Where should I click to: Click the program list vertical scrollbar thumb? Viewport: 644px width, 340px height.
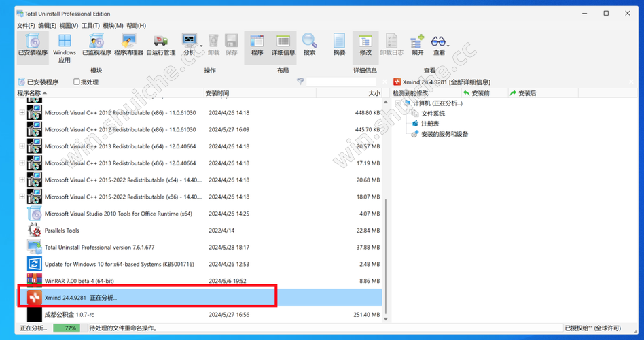(386, 255)
